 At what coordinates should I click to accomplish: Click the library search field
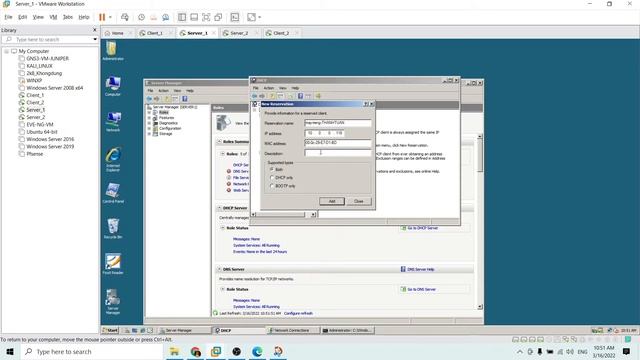pyautogui.click(x=50, y=40)
